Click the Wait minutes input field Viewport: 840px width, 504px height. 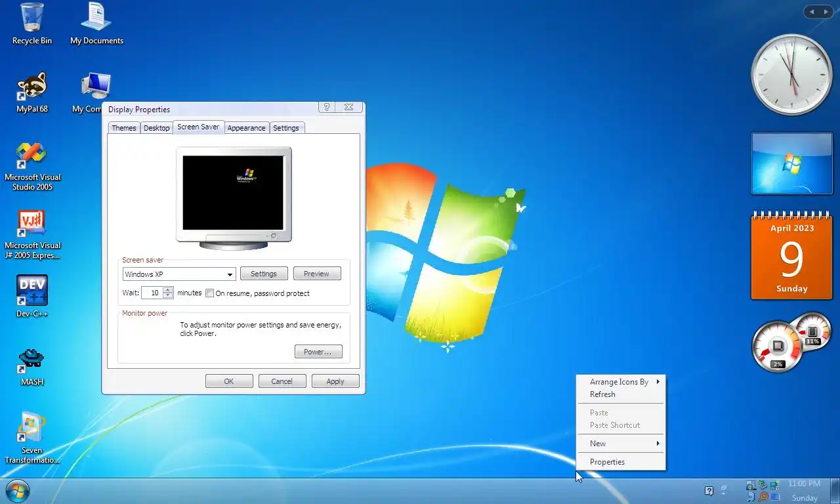[x=152, y=293]
